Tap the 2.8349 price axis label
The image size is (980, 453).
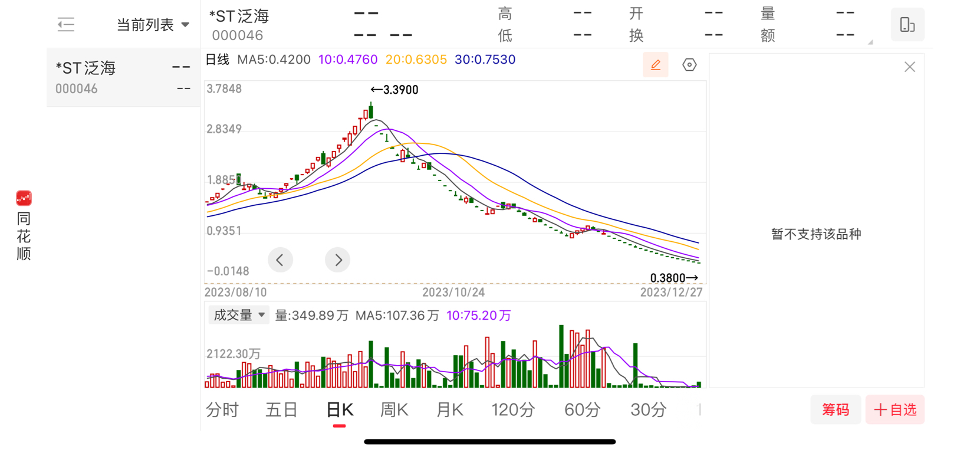point(224,129)
